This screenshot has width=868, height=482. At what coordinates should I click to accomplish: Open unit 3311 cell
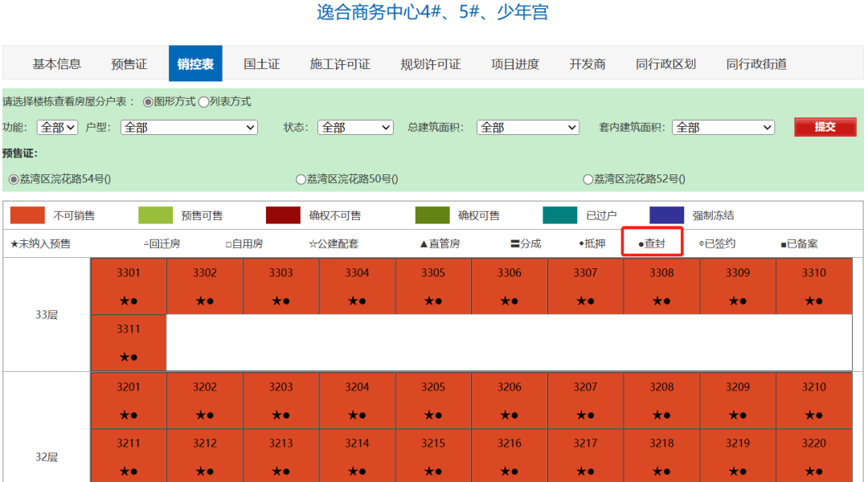click(129, 343)
